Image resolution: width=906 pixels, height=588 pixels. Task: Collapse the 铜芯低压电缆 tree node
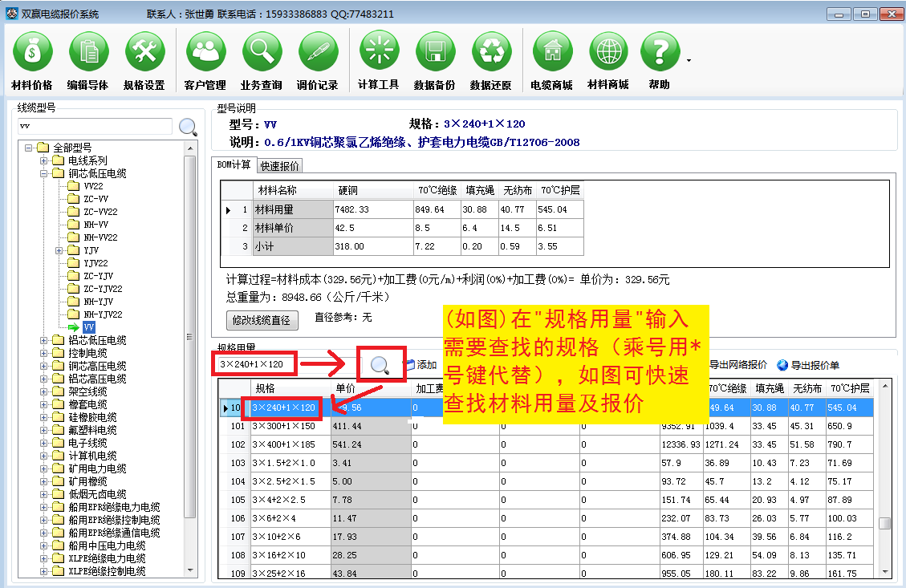pyautogui.click(x=44, y=173)
